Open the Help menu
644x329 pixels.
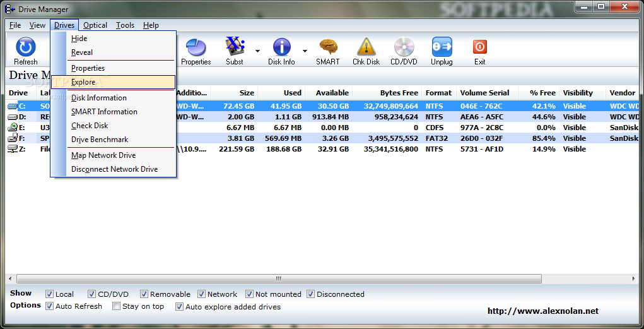[x=151, y=25]
